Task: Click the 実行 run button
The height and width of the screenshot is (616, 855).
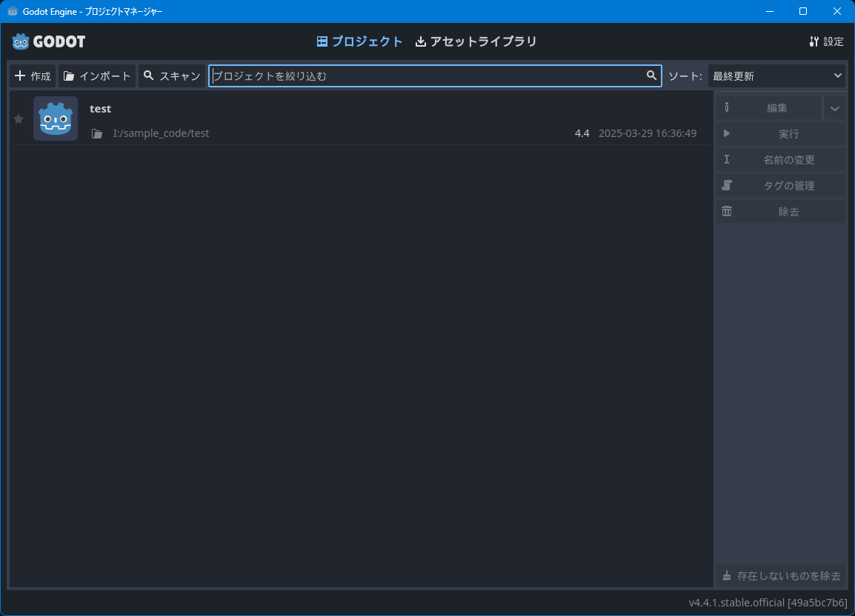Action: (781, 133)
